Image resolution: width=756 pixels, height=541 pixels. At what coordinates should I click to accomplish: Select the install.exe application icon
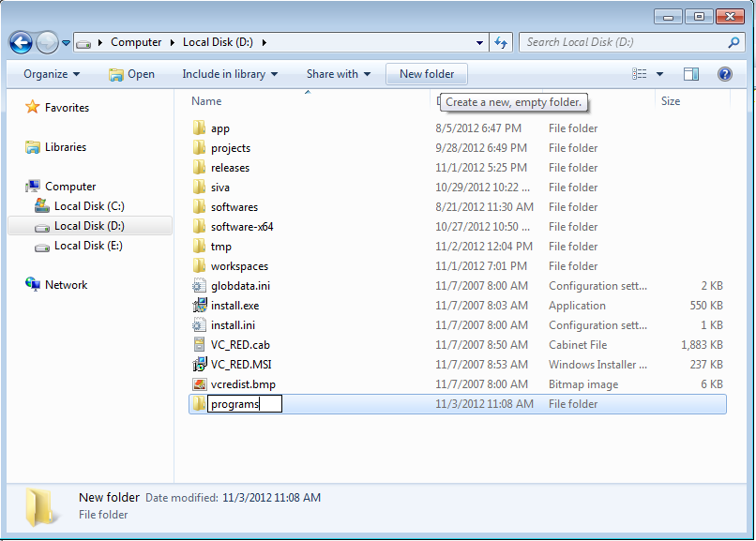point(199,306)
